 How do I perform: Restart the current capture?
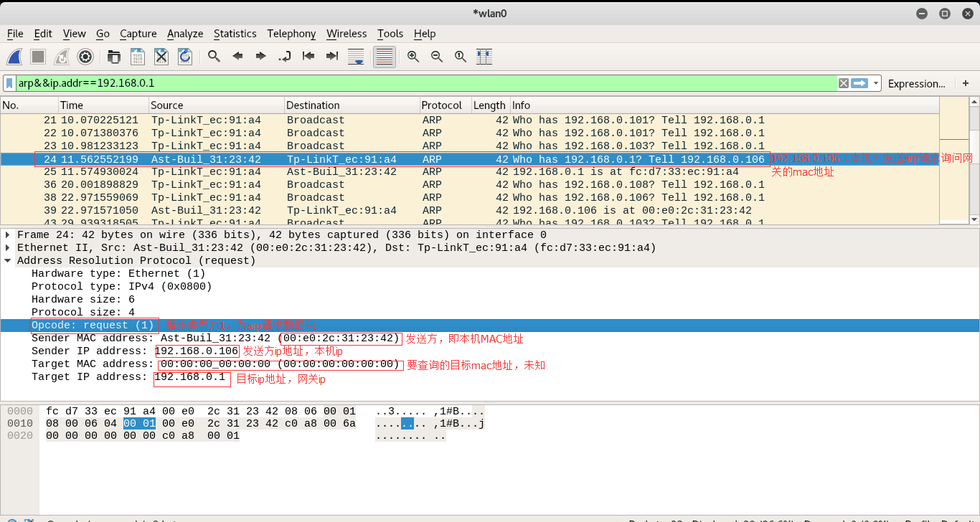click(x=62, y=57)
